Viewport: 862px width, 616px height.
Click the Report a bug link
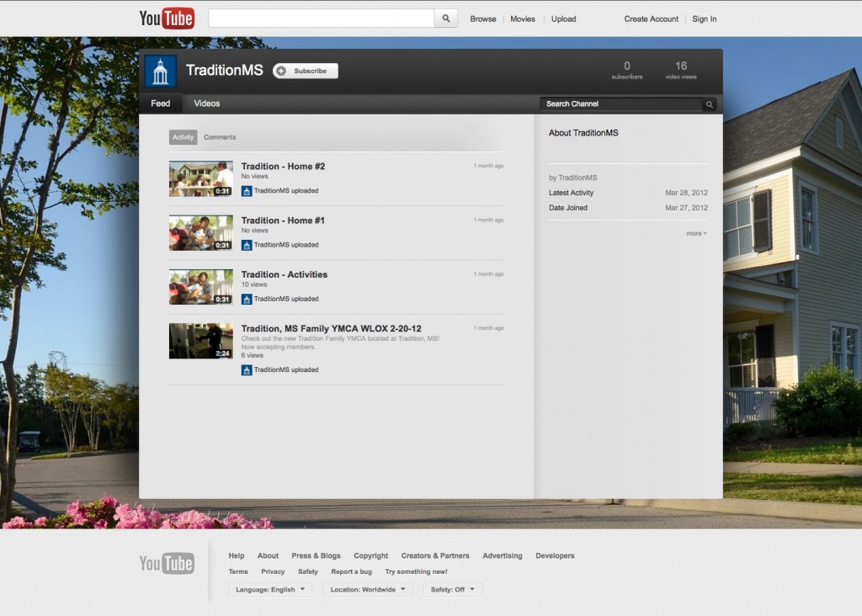click(x=351, y=571)
